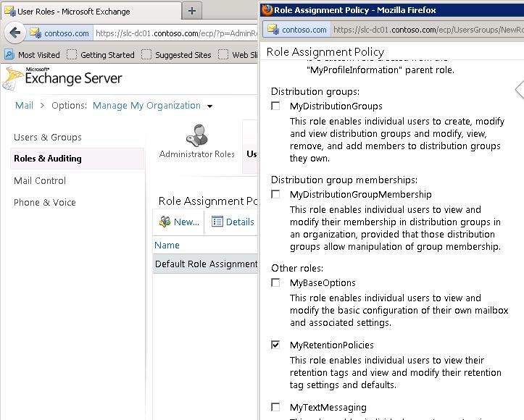This screenshot has width=524, height=420.
Task: Click the Most Visited bookmark icon
Action: (x=9, y=54)
